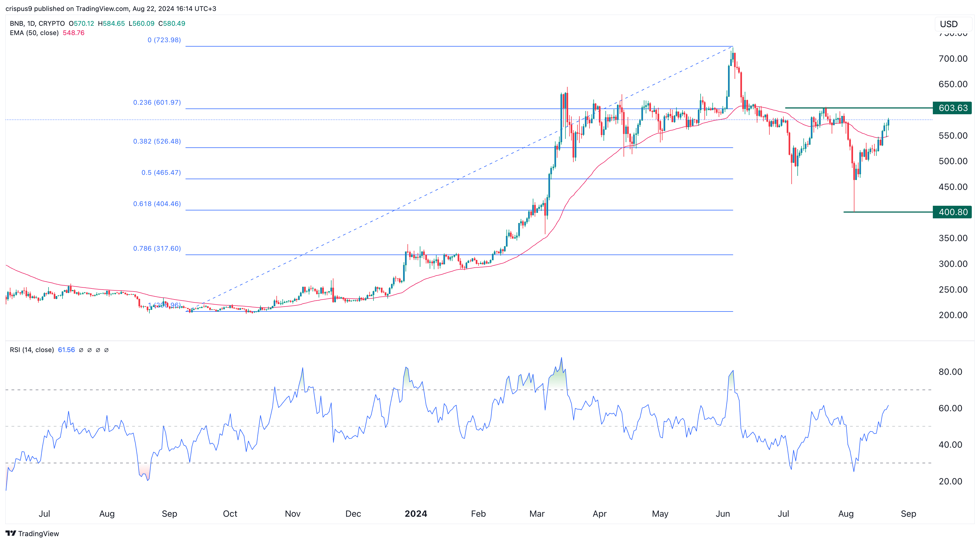Click the TradingView logo at bottom left
The height and width of the screenshot is (543, 980).
(x=32, y=533)
